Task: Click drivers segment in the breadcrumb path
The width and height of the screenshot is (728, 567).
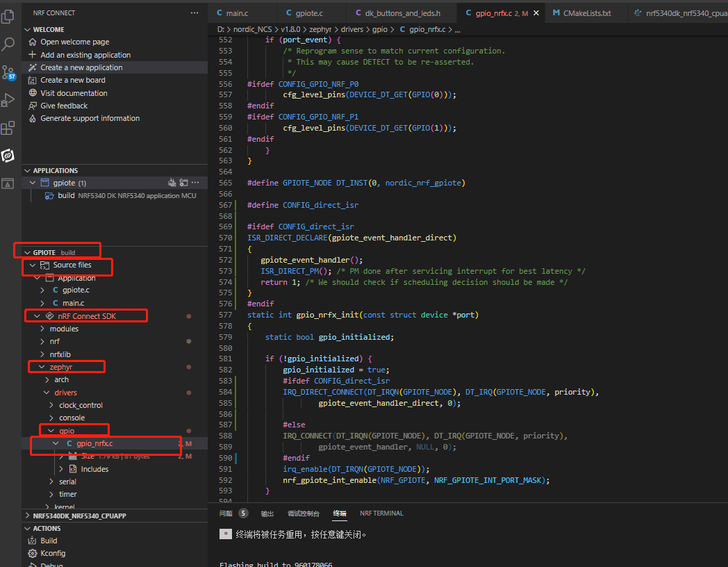Action: [352, 29]
